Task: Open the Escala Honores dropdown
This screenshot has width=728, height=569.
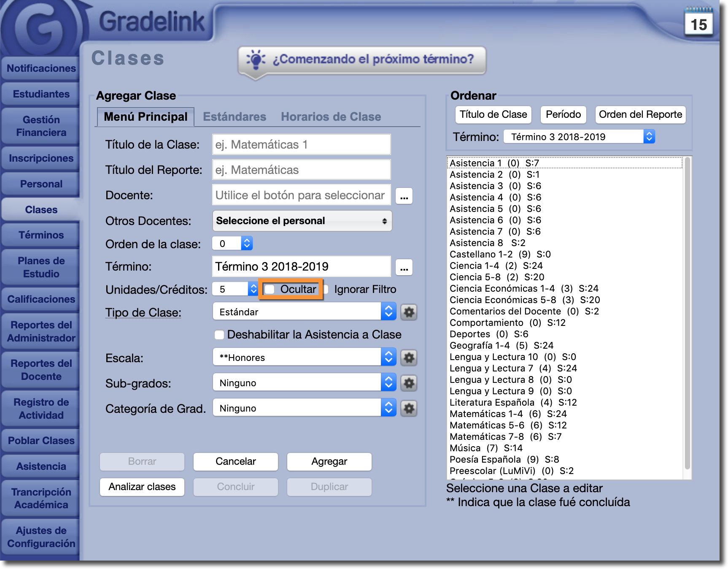Action: click(304, 358)
